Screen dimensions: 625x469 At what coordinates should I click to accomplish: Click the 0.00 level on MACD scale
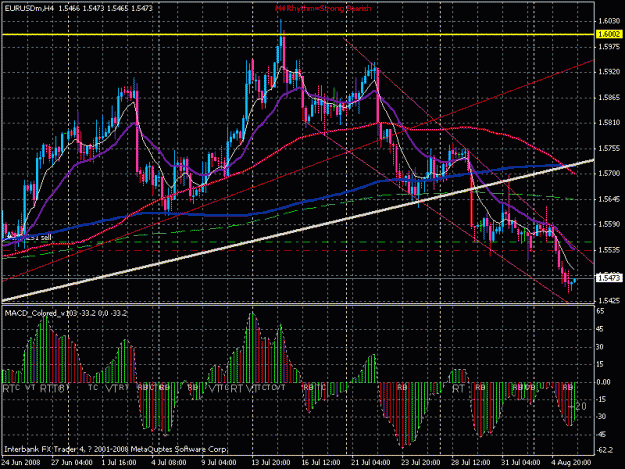tap(603, 382)
